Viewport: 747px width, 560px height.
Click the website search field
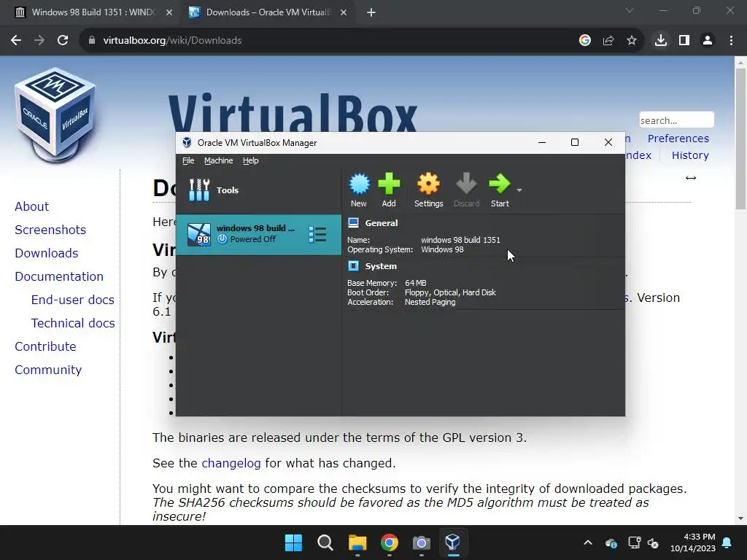pos(676,120)
